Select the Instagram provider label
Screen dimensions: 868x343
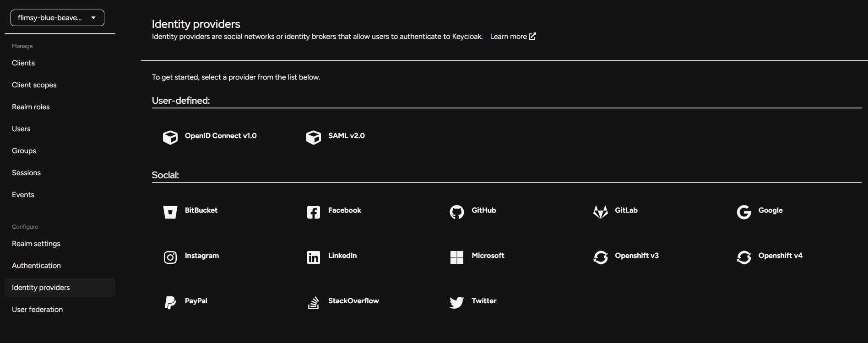point(202,256)
